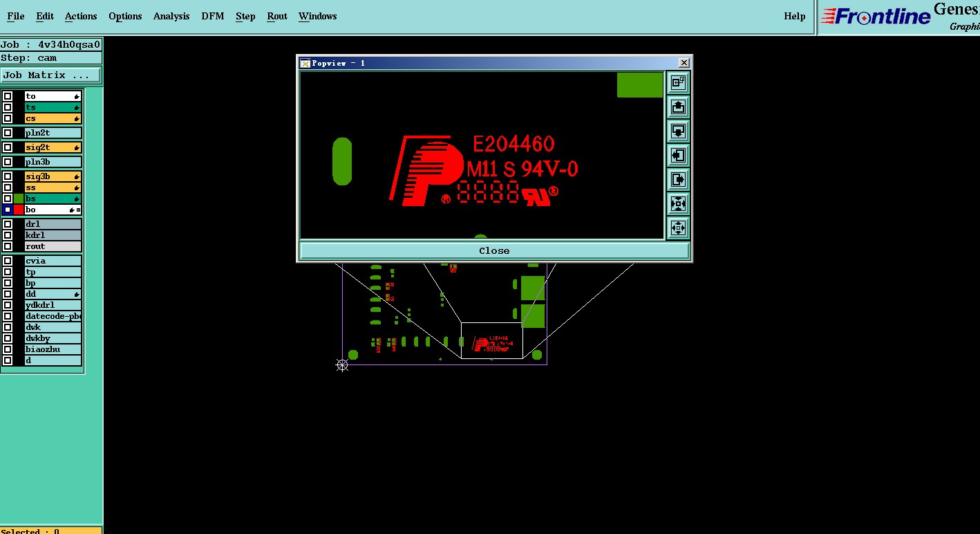Open the Edit menu
980x534 pixels.
45,16
